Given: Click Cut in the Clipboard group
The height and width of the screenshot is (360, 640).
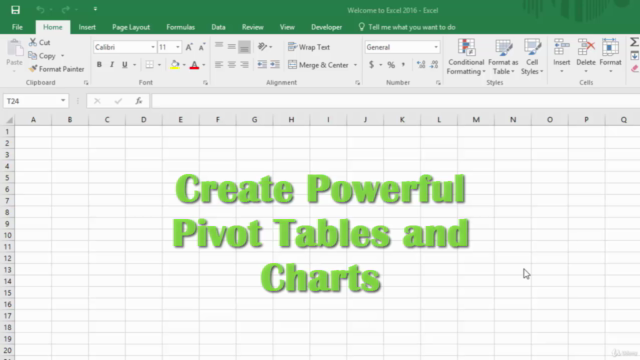Looking at the screenshot, I should pyautogui.click(x=40, y=42).
